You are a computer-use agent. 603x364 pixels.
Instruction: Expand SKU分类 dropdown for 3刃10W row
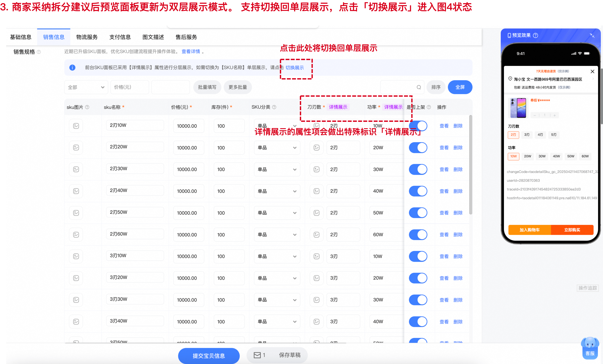click(x=277, y=256)
